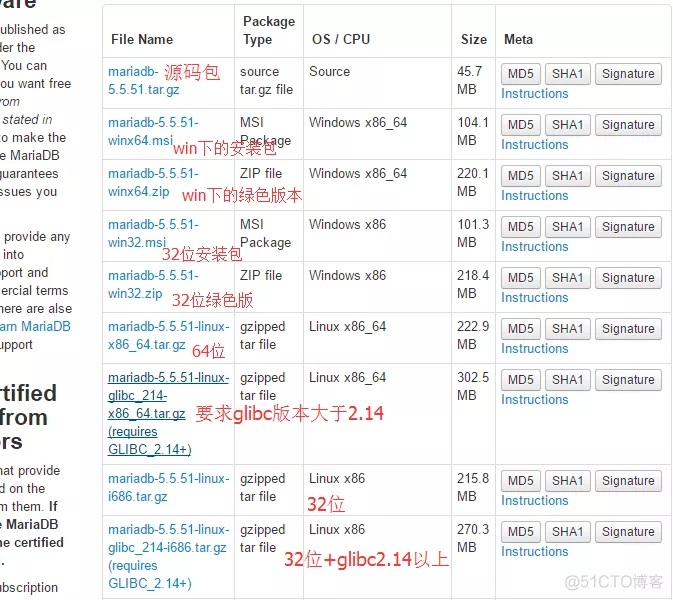Click Signature for the winx64.msi row
This screenshot has height=600, width=673.
pos(628,125)
